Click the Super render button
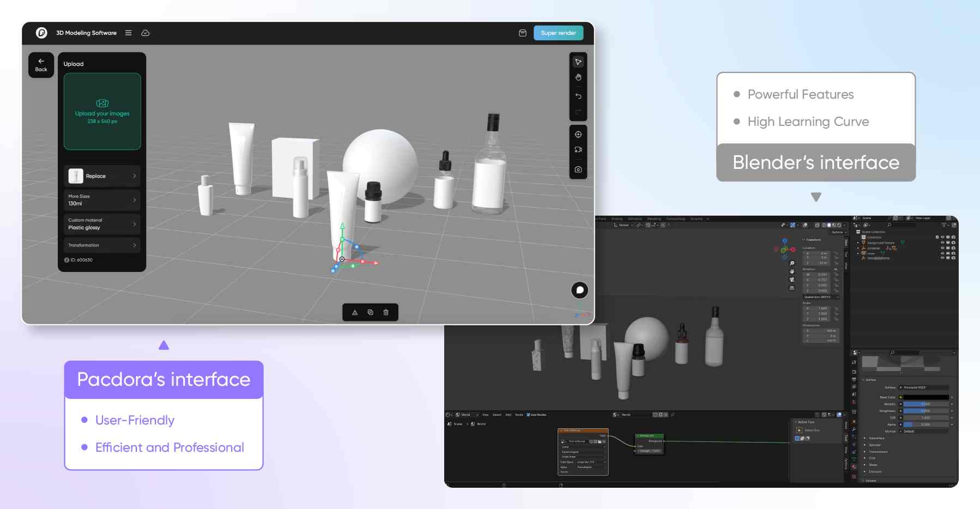Viewport: 980px width, 509px height. click(x=558, y=33)
